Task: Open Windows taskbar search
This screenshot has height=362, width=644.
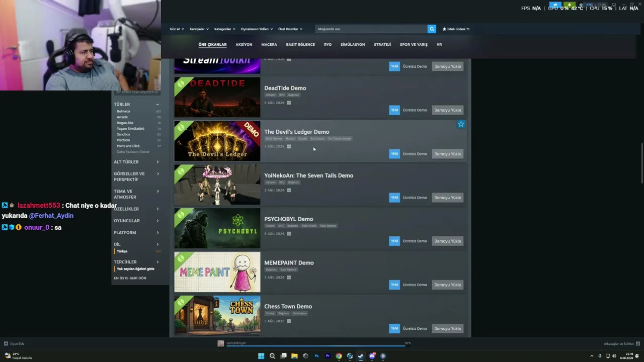Action: (x=272, y=356)
